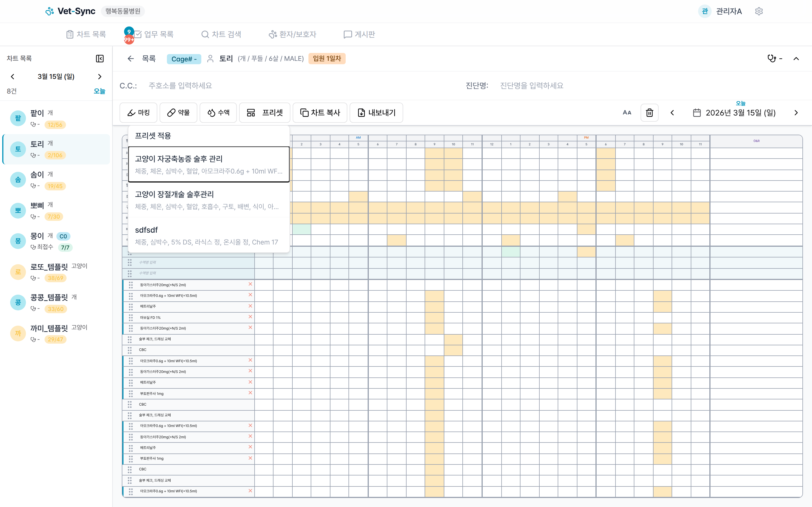Click the 내보내기 export button
The width and height of the screenshot is (812, 507).
[376, 113]
